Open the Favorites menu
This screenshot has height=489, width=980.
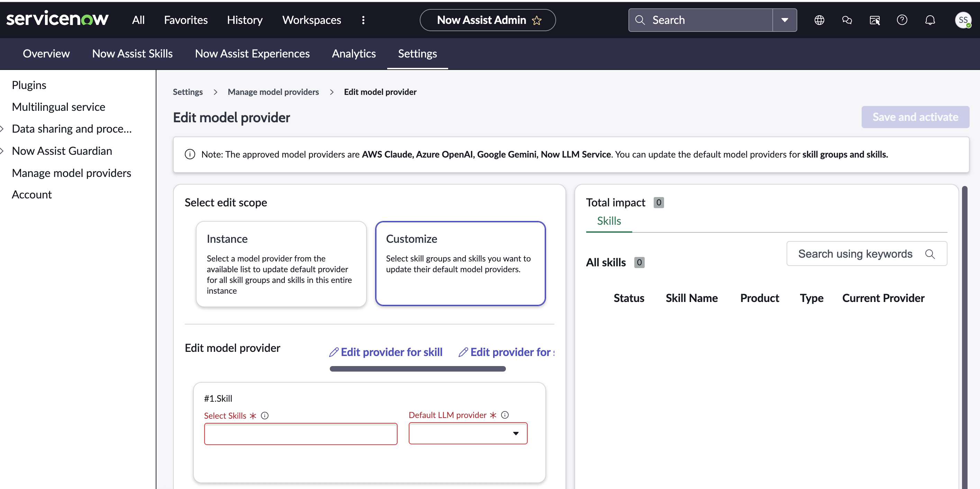(x=185, y=20)
